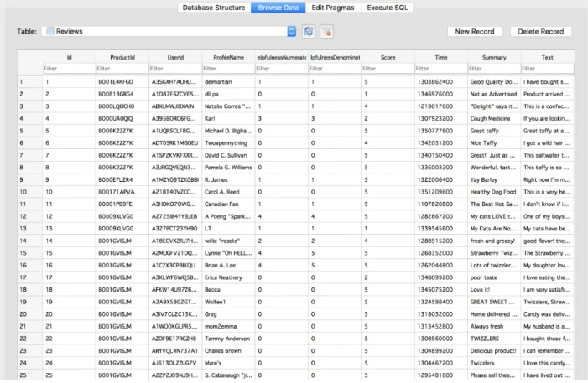Screen dimensions: 588x383
Task: Click the New Record button
Action: coord(475,32)
